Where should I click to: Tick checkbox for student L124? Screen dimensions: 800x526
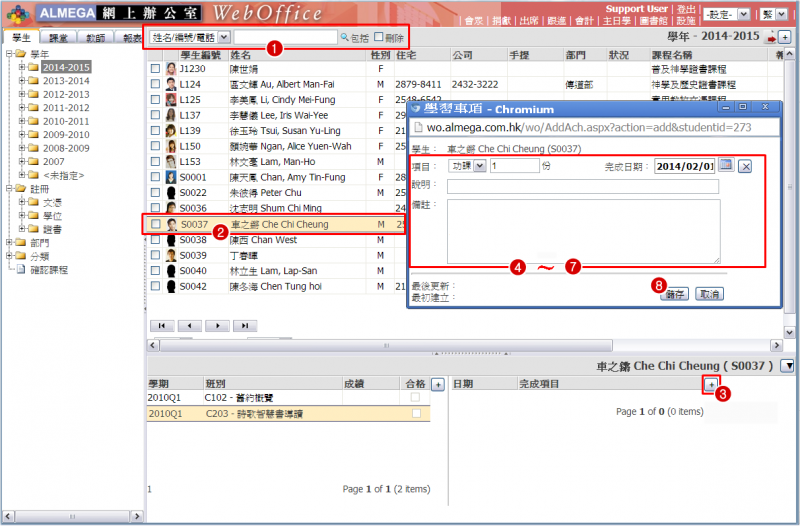click(155, 84)
